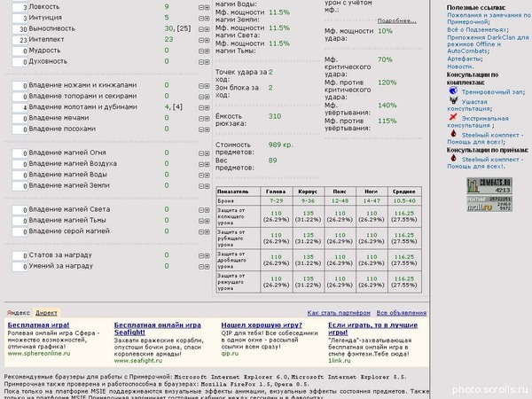Viewport: 532px width, 399px height.
Task: Increase Владение магией Воды with plus
Action: (x=207, y=175)
